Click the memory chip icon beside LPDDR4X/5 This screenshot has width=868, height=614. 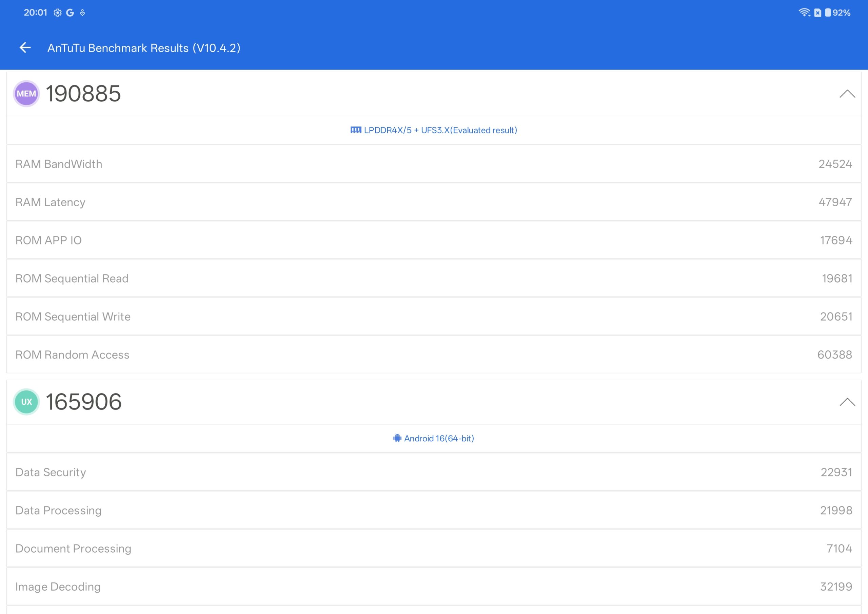[355, 130]
